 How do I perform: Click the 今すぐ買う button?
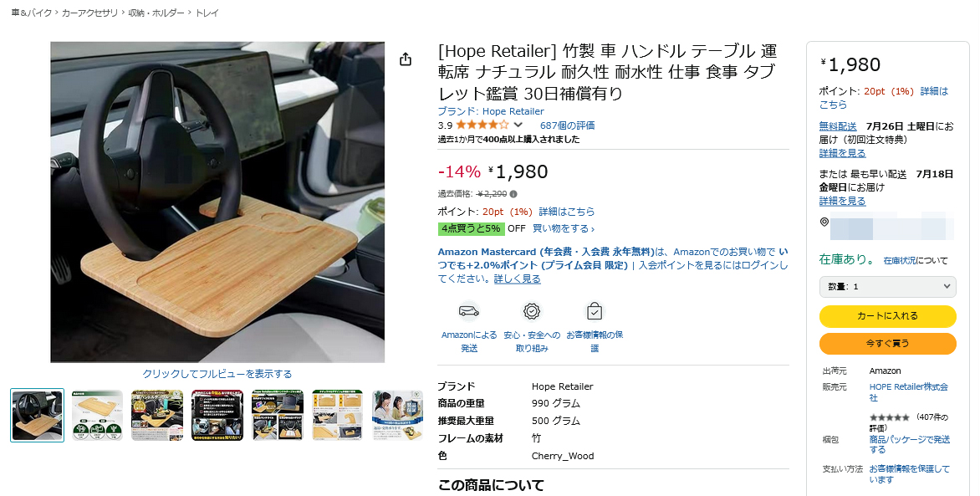click(887, 344)
